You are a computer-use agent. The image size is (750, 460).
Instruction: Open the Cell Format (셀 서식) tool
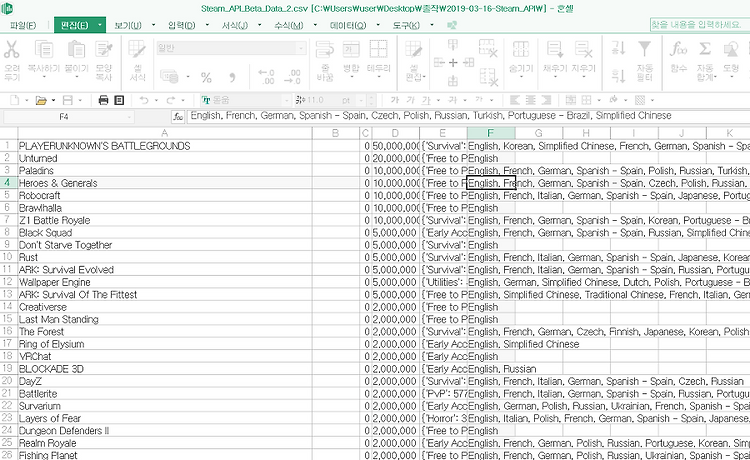coord(137,49)
